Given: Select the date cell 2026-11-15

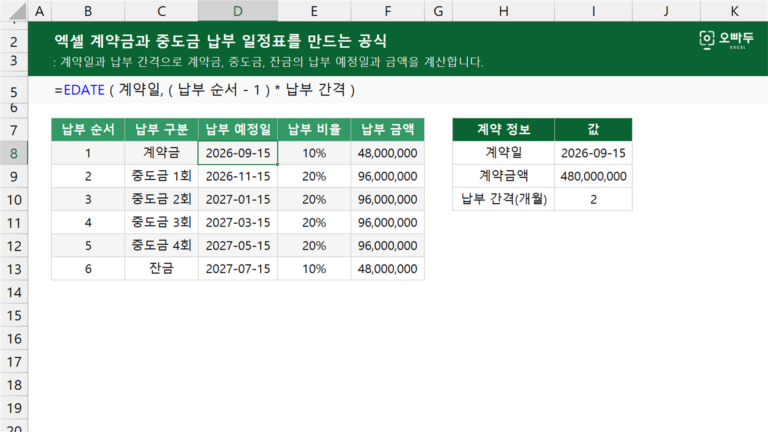Looking at the screenshot, I should pyautogui.click(x=238, y=176).
